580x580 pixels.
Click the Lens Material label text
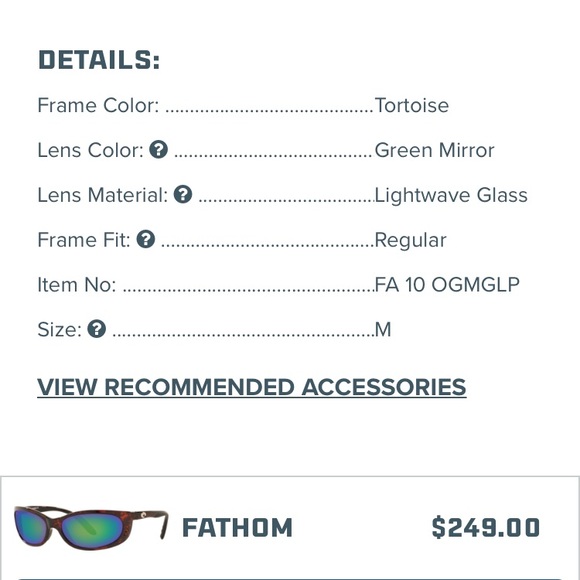[x=103, y=195]
